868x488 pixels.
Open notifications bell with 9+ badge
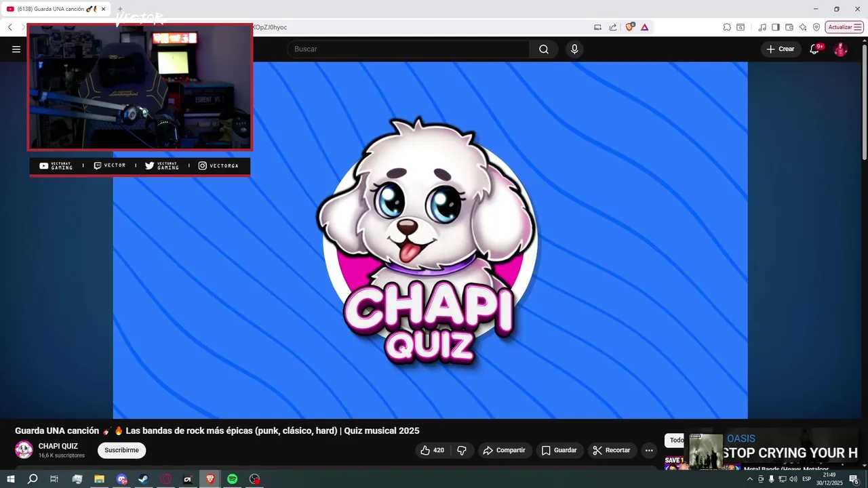coord(815,49)
